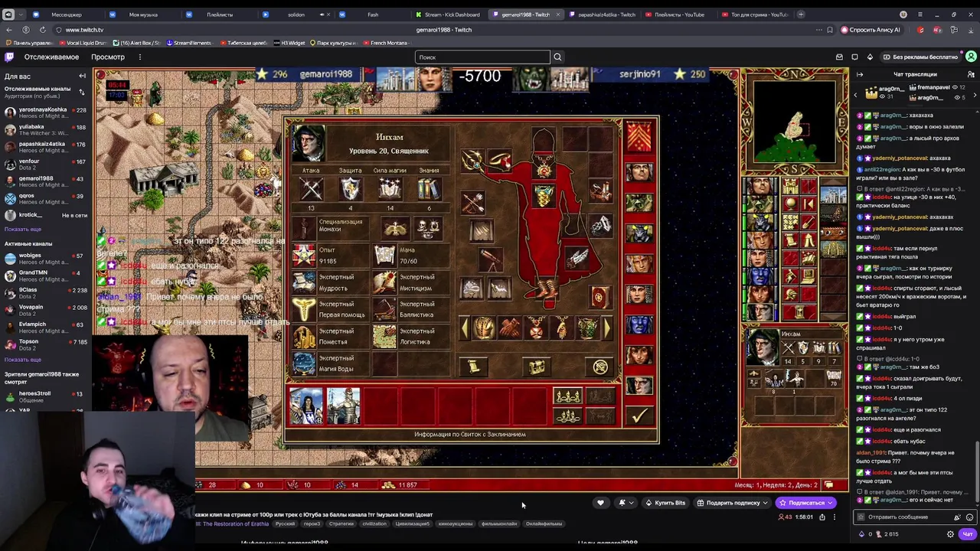980x551 pixels.
Task: Open the three-dot more menu next to Просмотр
Action: (139, 57)
